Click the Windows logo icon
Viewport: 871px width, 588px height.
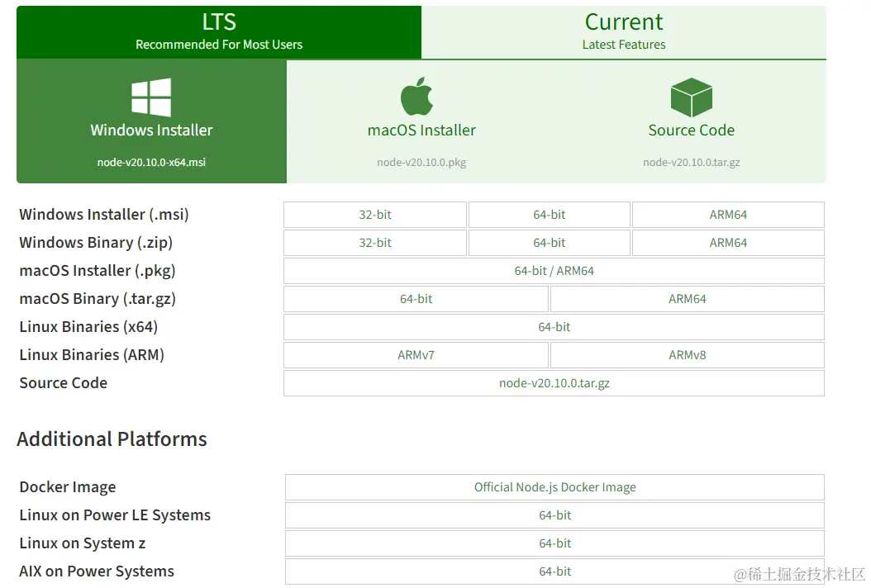(151, 97)
